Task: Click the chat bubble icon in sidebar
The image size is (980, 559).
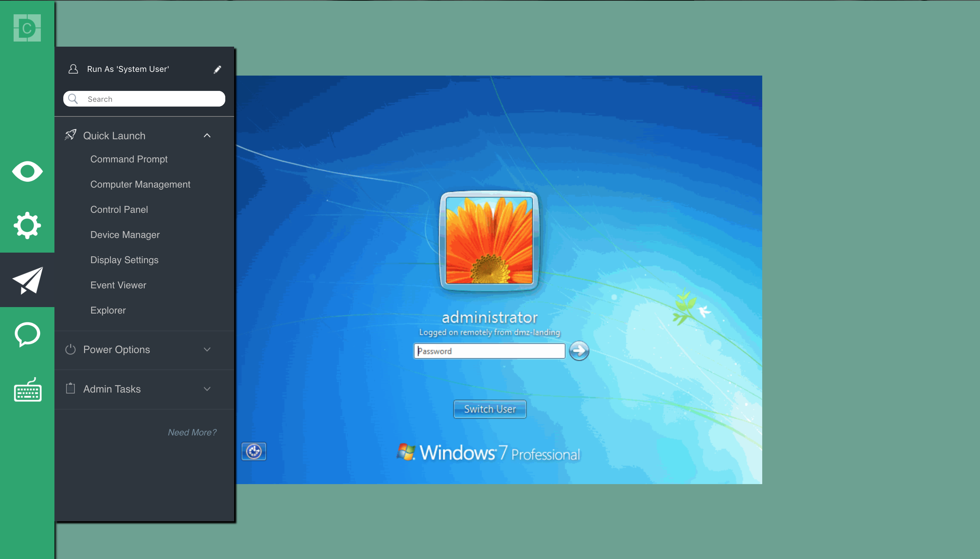Action: pyautogui.click(x=27, y=334)
